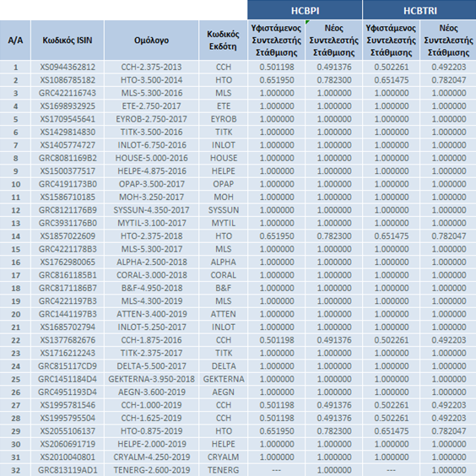Select issuer code cell CRYALM
This screenshot has height=476, width=476.
223,457
